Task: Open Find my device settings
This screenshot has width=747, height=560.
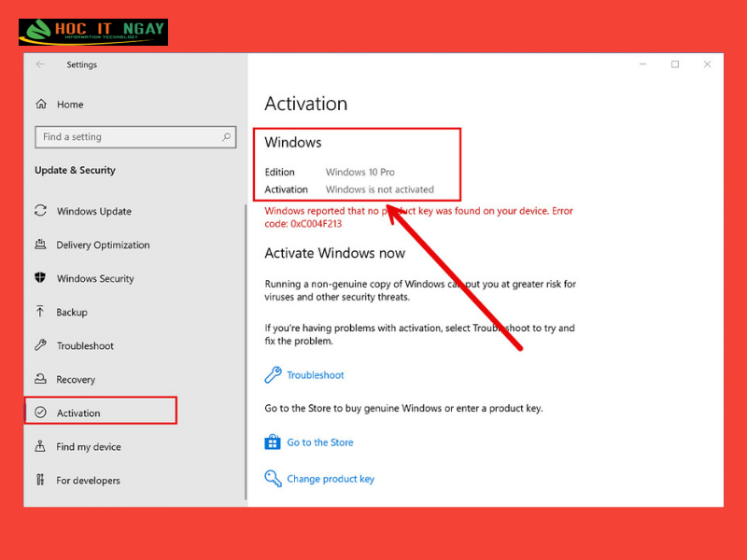Action: tap(89, 447)
